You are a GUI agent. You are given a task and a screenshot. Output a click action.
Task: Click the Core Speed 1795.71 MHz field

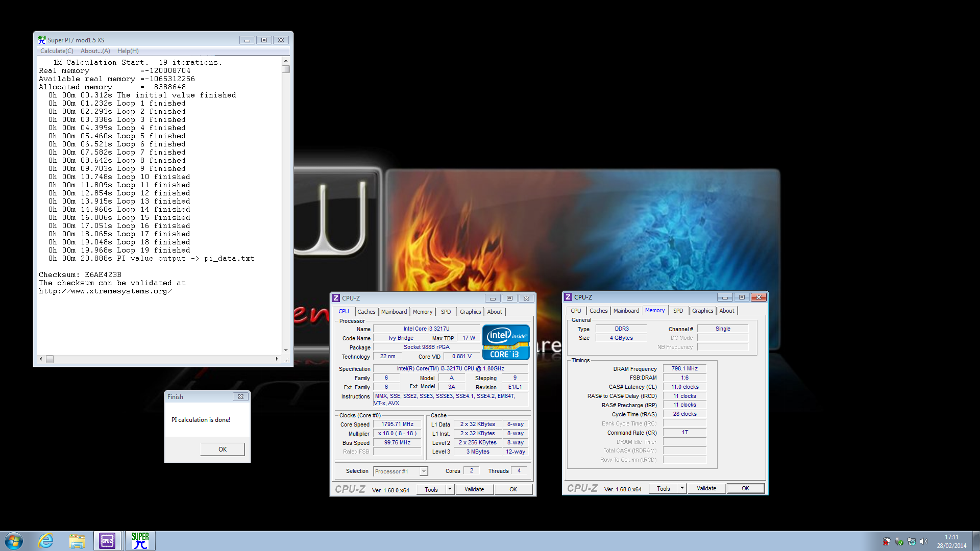click(x=397, y=424)
